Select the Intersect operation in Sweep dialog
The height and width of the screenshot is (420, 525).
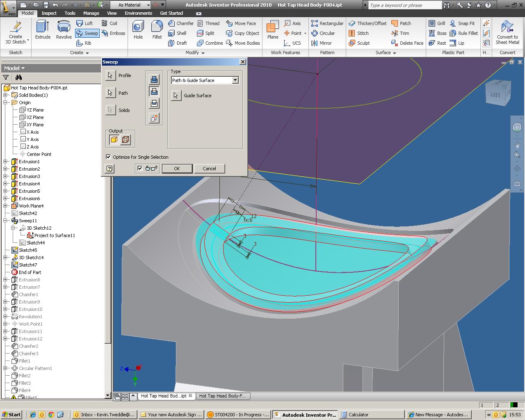point(154,103)
